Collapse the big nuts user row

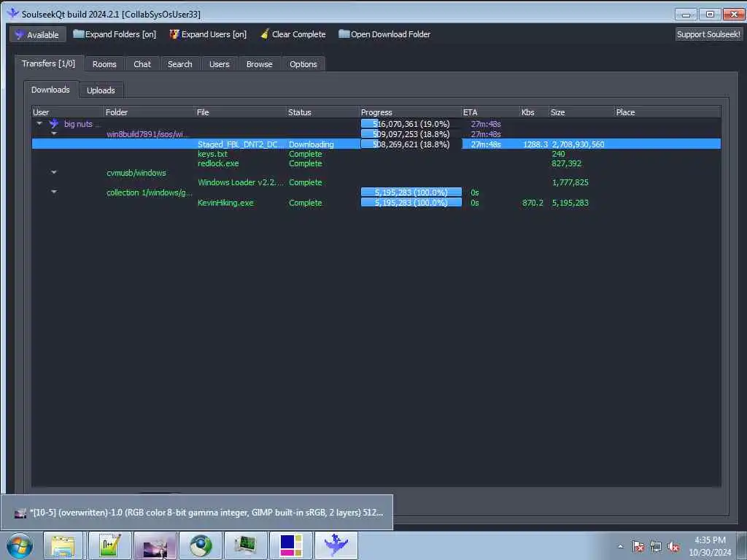coord(39,124)
